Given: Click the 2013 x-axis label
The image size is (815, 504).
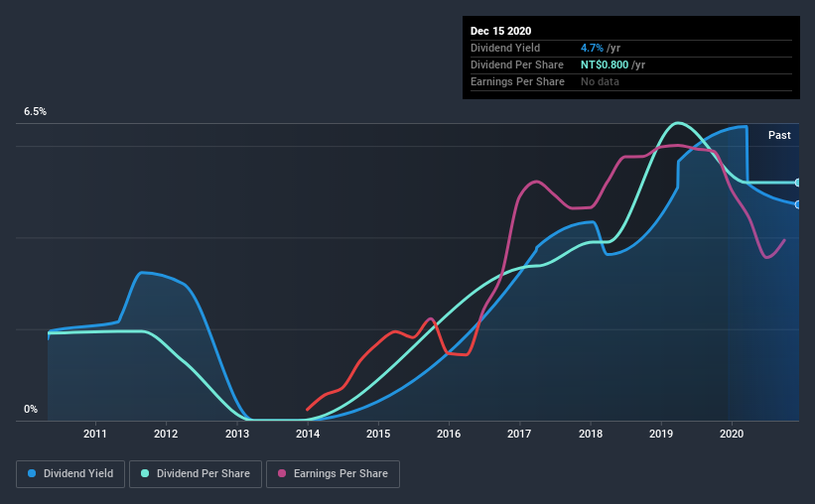Looking at the screenshot, I should click(237, 434).
